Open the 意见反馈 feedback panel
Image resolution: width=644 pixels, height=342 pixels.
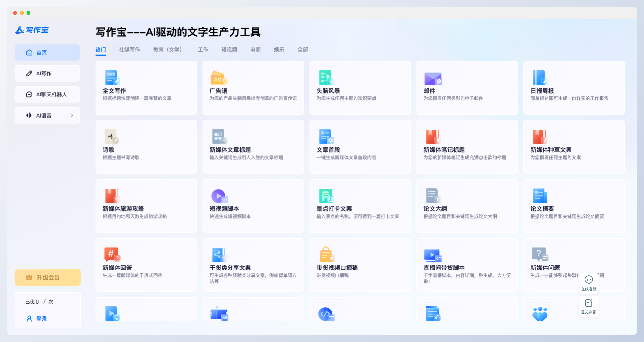coord(589,306)
